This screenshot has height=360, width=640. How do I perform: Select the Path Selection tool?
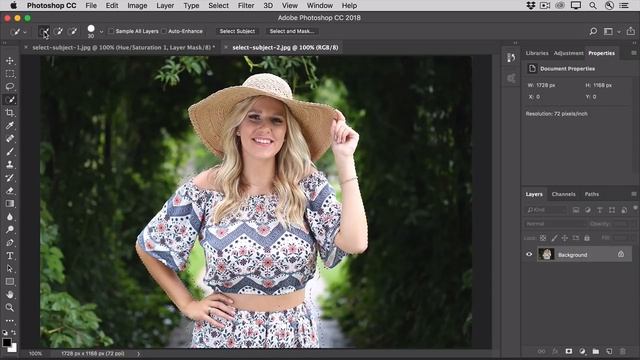point(10,269)
